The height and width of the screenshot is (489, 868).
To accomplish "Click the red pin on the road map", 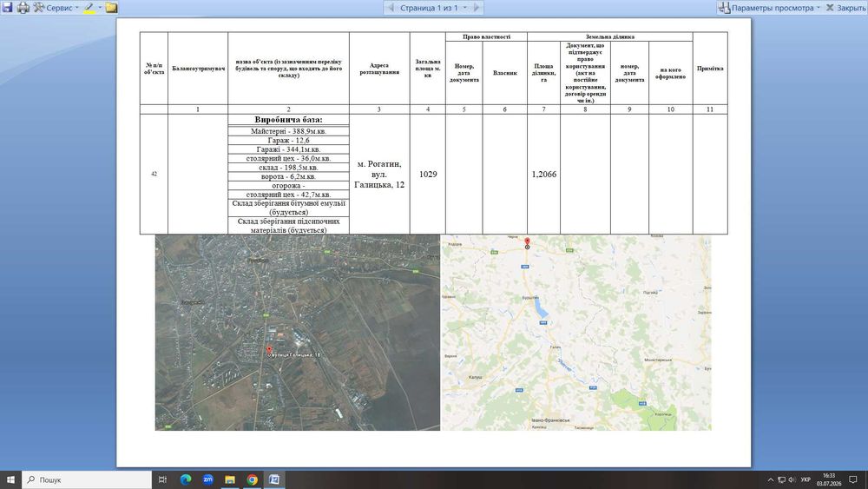I will pos(527,241).
